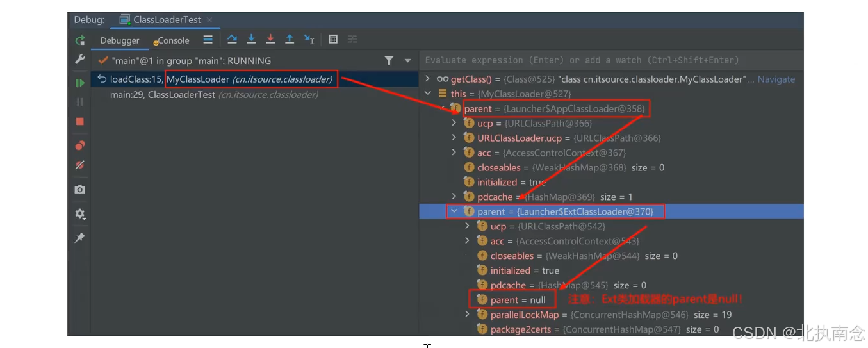Click the field icon of parallelLockMap
This screenshot has width=868, height=348.
click(482, 315)
